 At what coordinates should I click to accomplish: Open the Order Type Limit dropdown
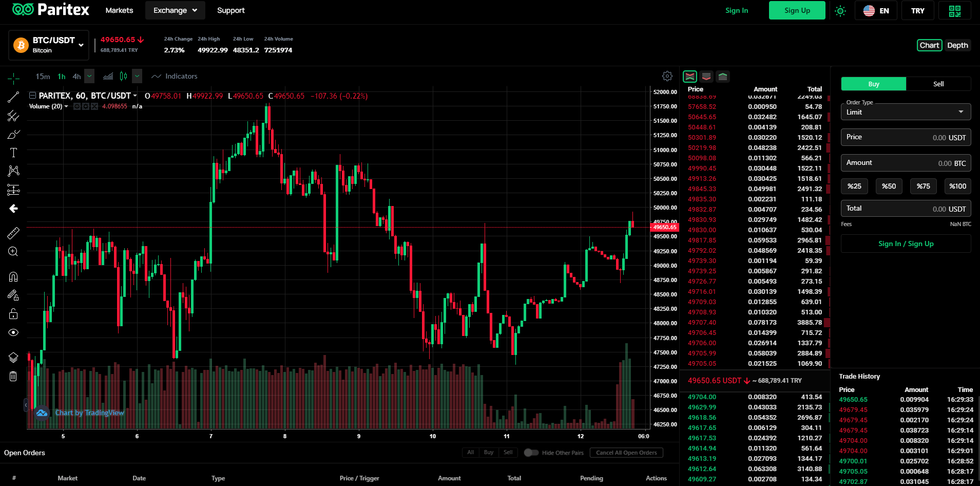coord(906,112)
